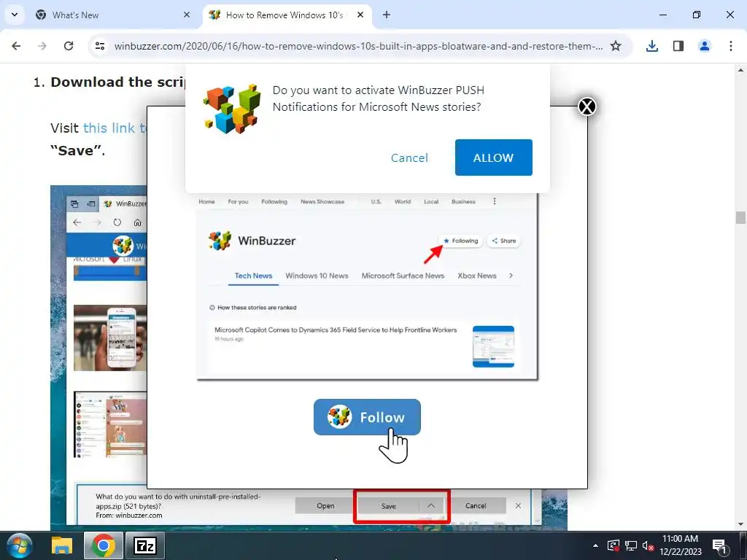Image resolution: width=747 pixels, height=560 pixels.
Task: Click scrollbar up arrow
Action: coord(740,69)
